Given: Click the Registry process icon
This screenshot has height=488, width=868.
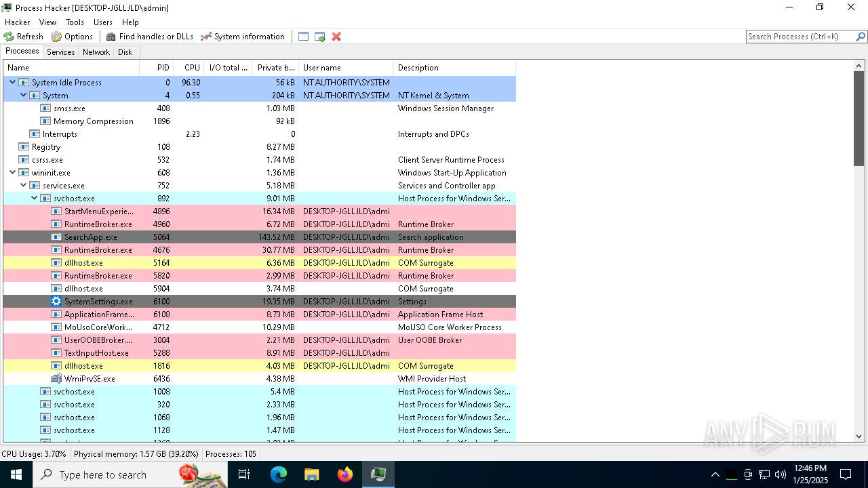Looking at the screenshot, I should point(24,147).
